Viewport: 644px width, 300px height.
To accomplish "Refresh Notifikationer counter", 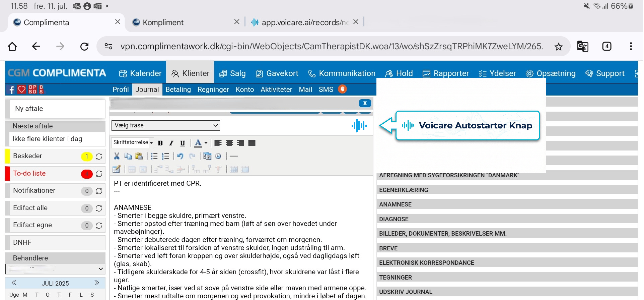I will [x=99, y=191].
